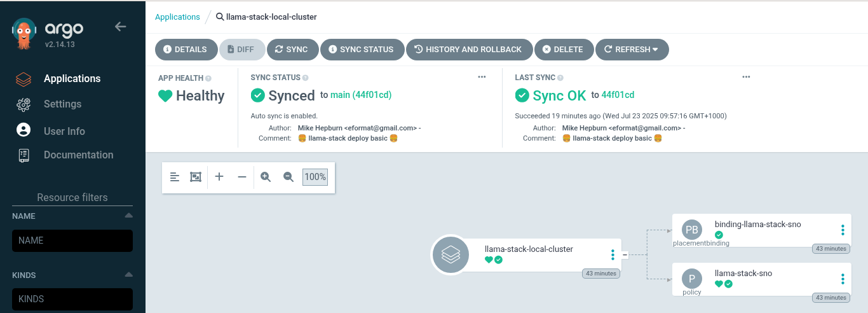The width and height of the screenshot is (868, 313).
Task: Click the 43 minutes tag on binding-llama-stack-sno
Action: 831,249
